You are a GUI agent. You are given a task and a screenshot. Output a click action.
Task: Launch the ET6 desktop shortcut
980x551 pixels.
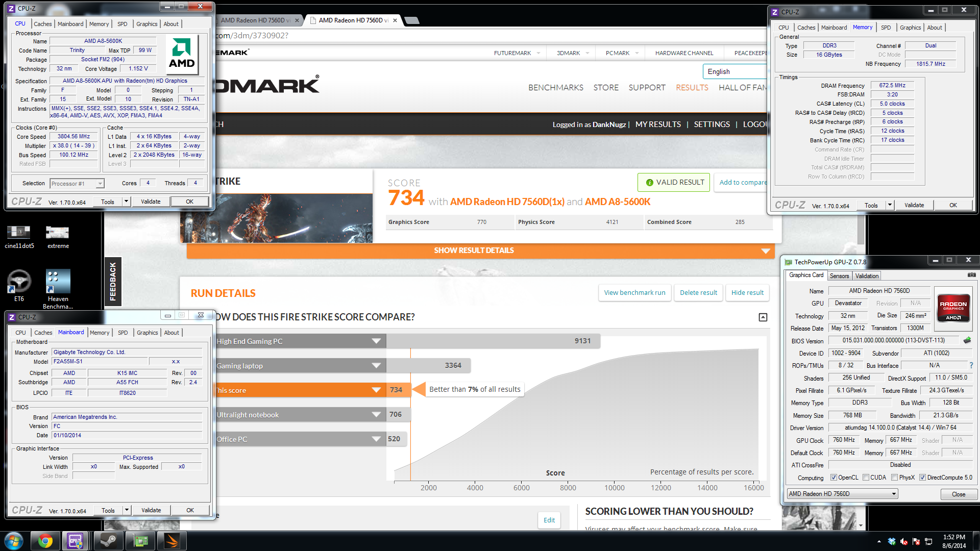coord(19,286)
